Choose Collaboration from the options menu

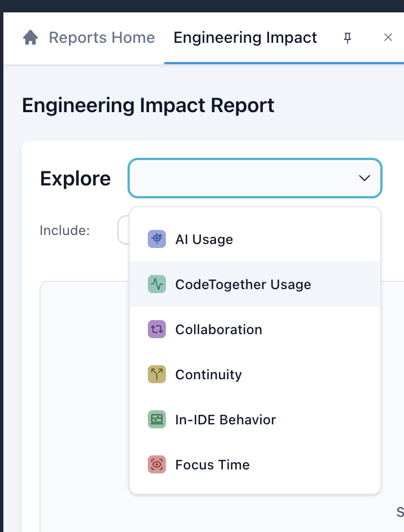pos(219,329)
